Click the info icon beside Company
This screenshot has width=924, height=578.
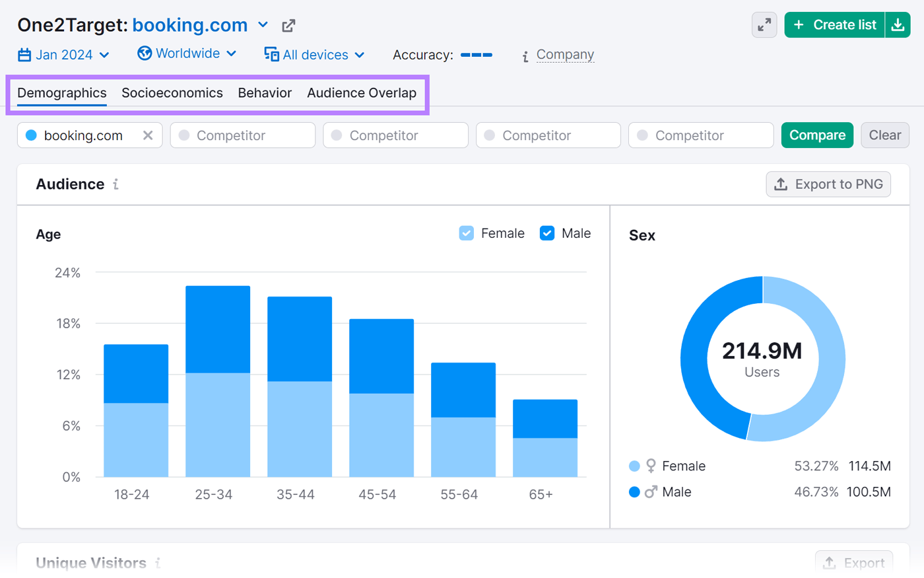[x=525, y=56]
